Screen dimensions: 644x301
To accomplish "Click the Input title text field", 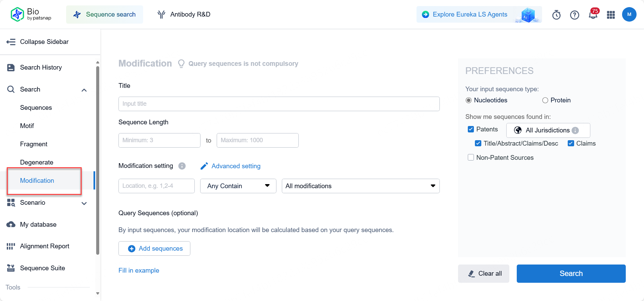I will 279,104.
